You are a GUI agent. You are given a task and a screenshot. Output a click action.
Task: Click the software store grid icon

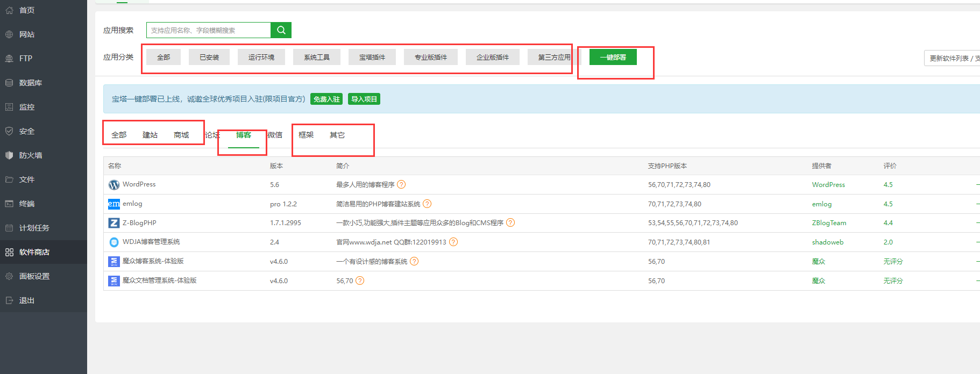point(9,252)
